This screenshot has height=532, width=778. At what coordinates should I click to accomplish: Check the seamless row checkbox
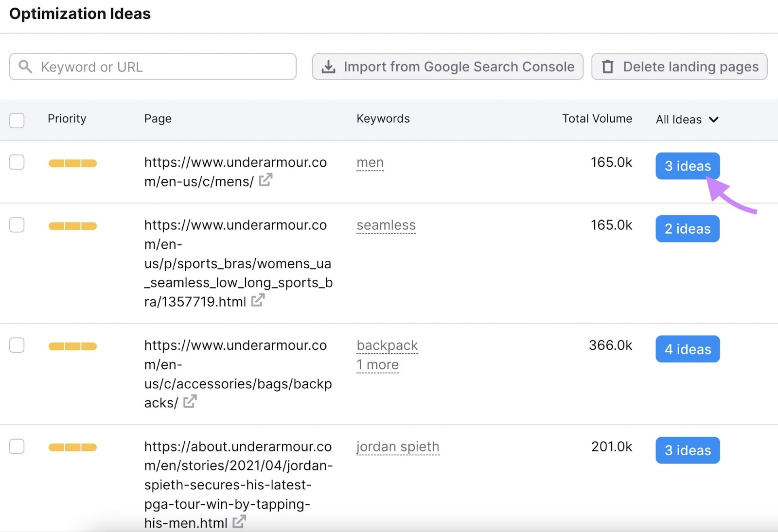point(17,224)
